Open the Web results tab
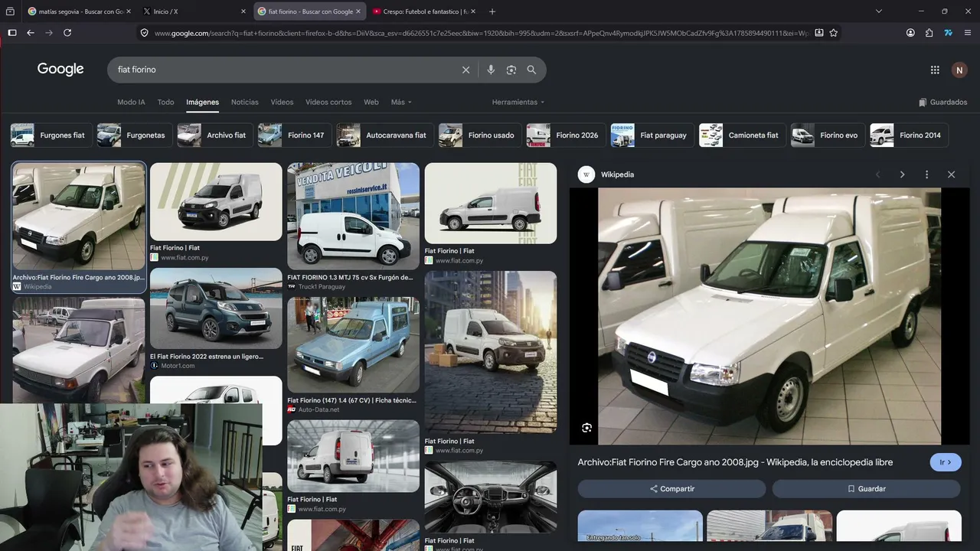The width and height of the screenshot is (980, 551). tap(371, 102)
